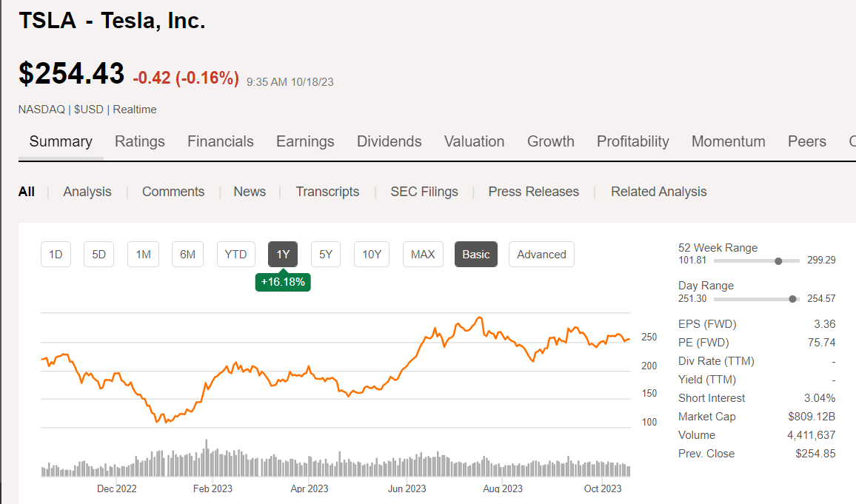Click the Short Interest value 3.04%
856x504 pixels.
(x=820, y=398)
